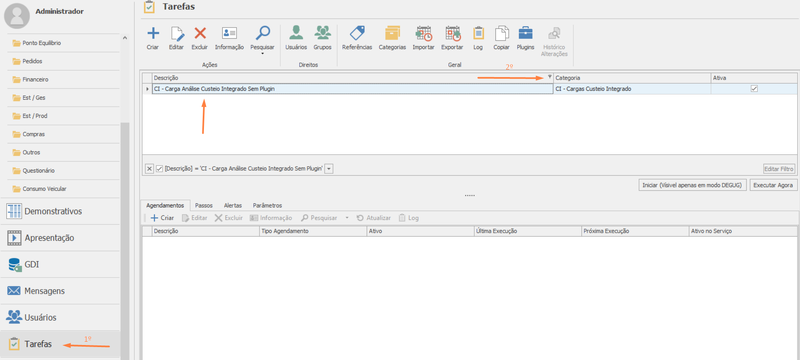Click Excluir in the Agendamentos toolbar
Screen dimensions: 800x360
point(229,218)
